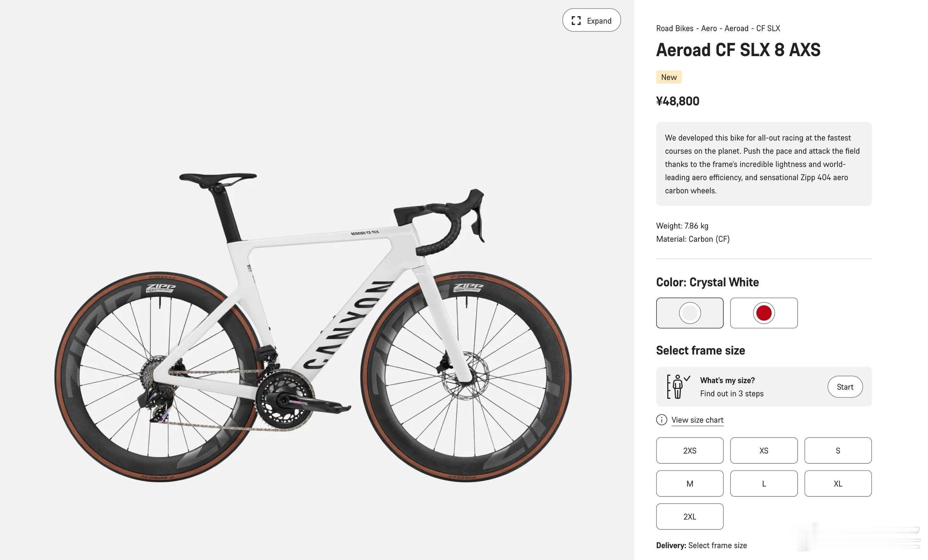Navigate to Aero breadcrumb category

click(709, 28)
